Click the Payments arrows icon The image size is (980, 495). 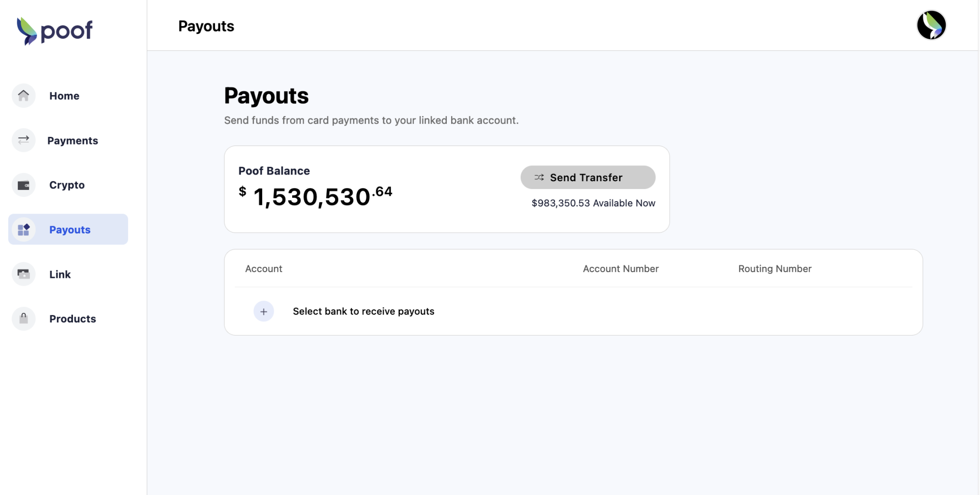pos(24,140)
